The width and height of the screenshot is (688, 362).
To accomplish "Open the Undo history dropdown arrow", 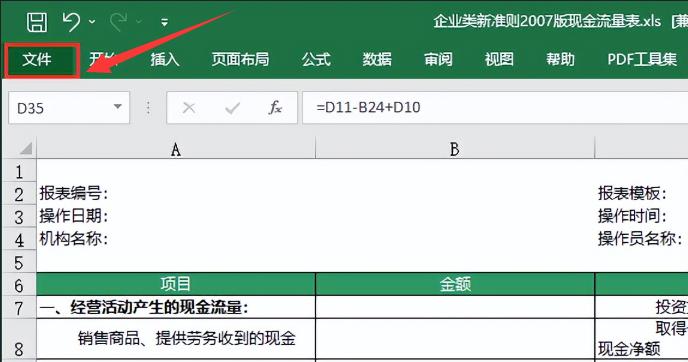I will pyautogui.click(x=92, y=22).
